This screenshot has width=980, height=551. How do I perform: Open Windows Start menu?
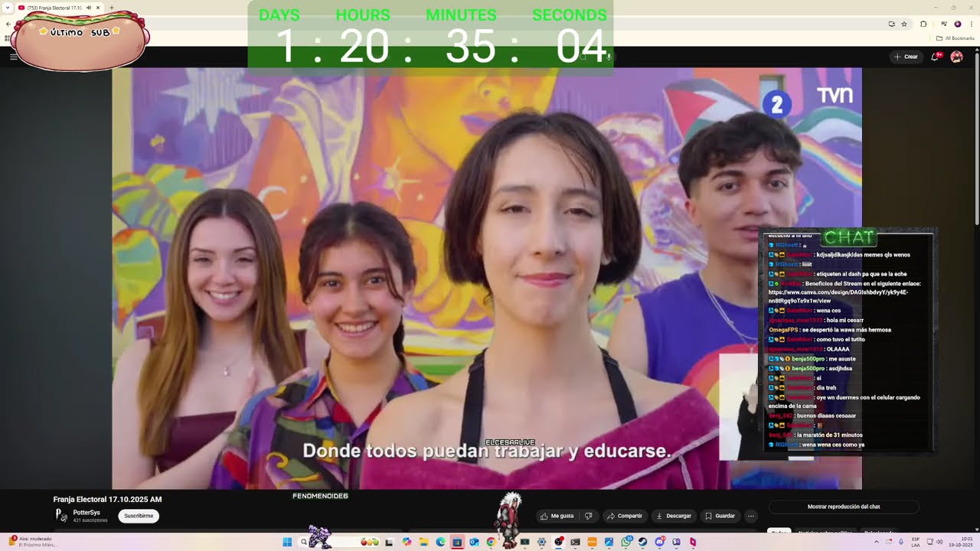click(287, 542)
